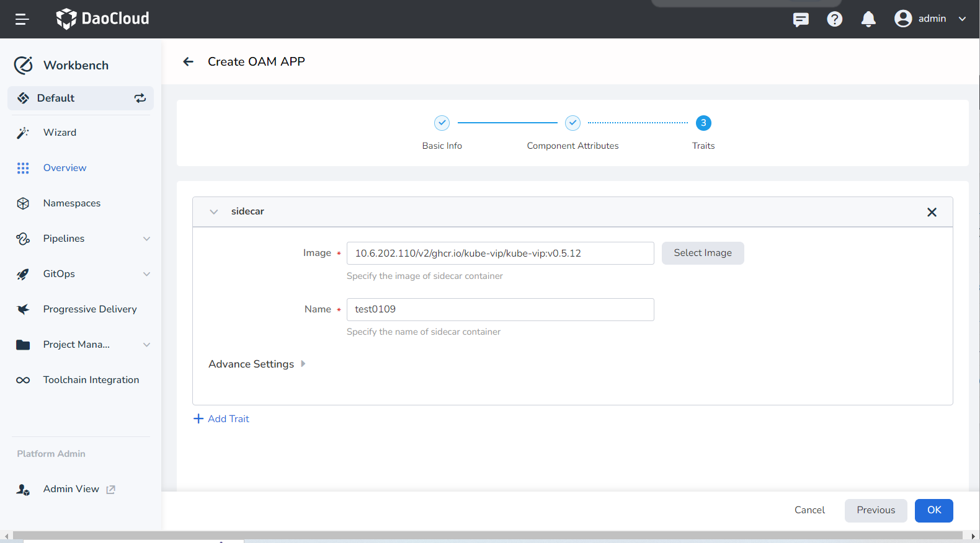Switch workspace using the Default swap icon
The image size is (980, 543).
[x=140, y=98]
